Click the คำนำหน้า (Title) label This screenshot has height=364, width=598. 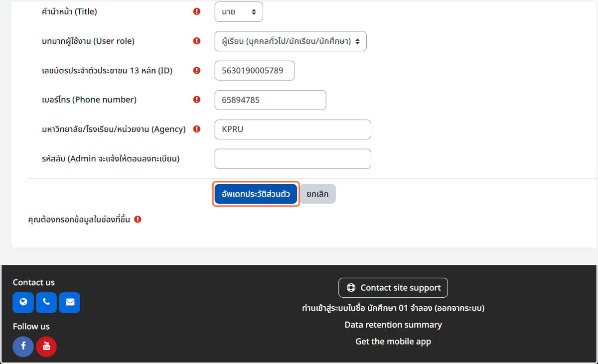69,11
